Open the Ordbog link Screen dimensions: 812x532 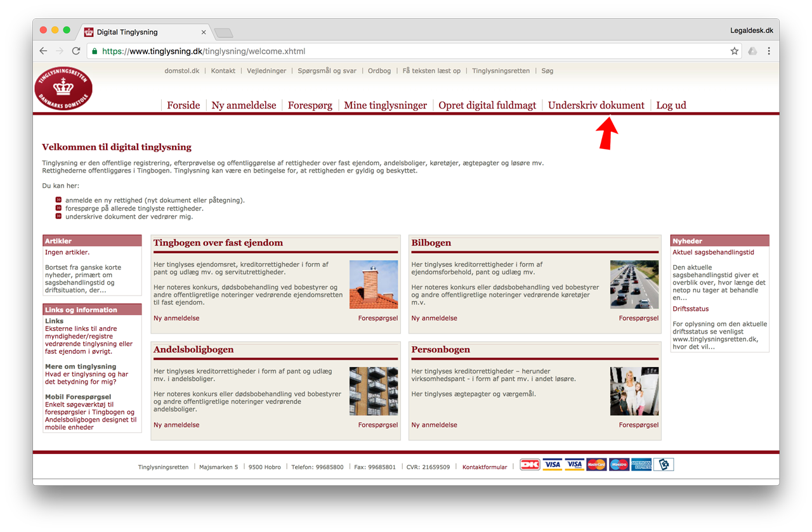[379, 71]
